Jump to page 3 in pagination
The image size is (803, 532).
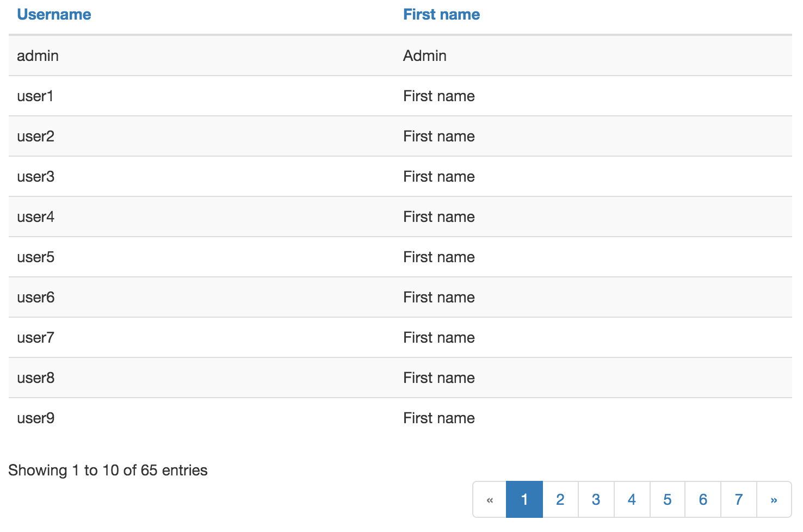596,499
